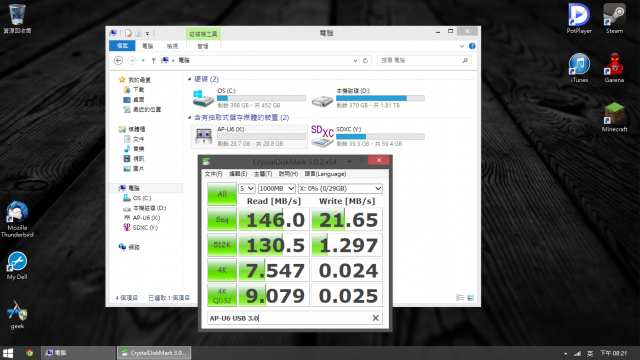Launch PotPlayer from the desktop
The height and width of the screenshot is (360, 640).
579,18
